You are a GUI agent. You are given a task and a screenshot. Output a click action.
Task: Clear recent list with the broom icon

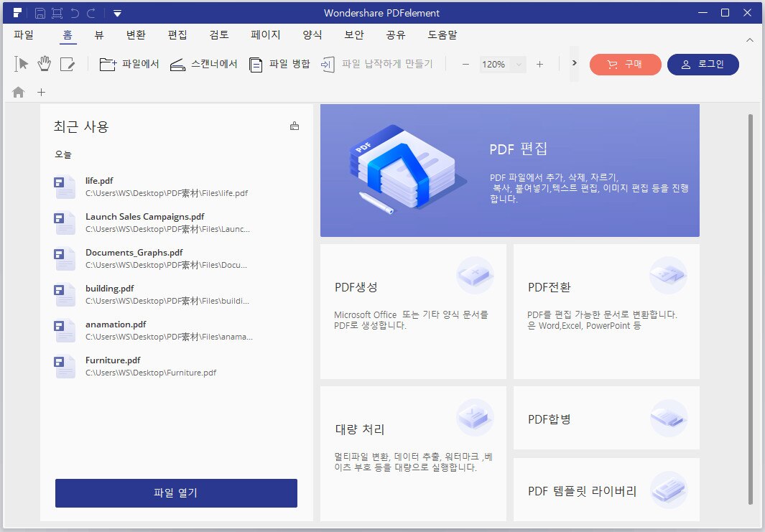[295, 126]
